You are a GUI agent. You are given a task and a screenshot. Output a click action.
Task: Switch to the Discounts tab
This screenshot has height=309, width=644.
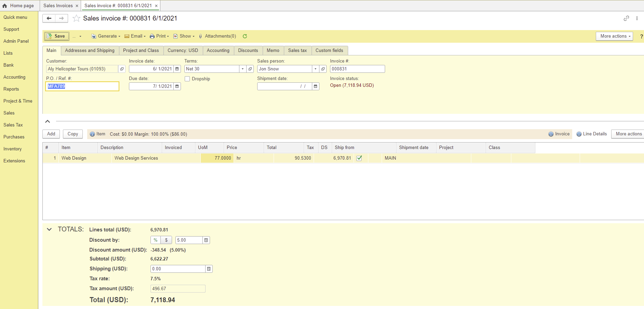(248, 51)
